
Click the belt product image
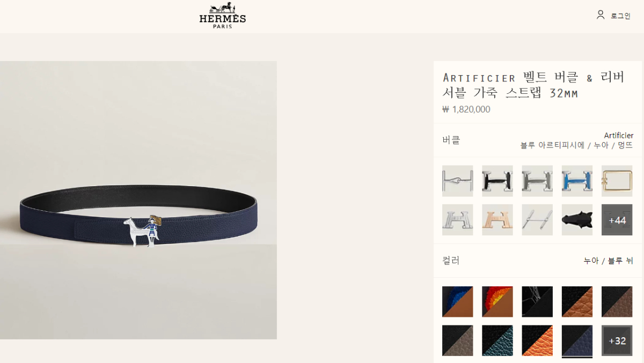[138, 200]
